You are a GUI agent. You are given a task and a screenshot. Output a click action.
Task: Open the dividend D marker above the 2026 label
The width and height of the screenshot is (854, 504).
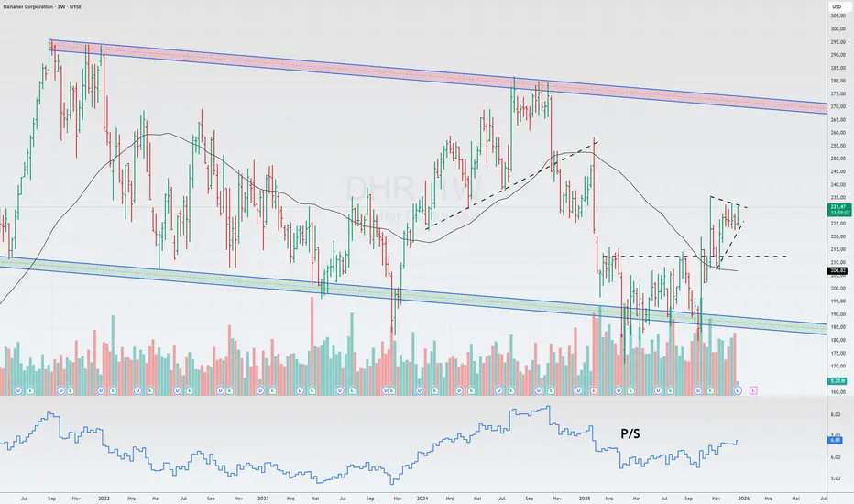pyautogui.click(x=738, y=390)
